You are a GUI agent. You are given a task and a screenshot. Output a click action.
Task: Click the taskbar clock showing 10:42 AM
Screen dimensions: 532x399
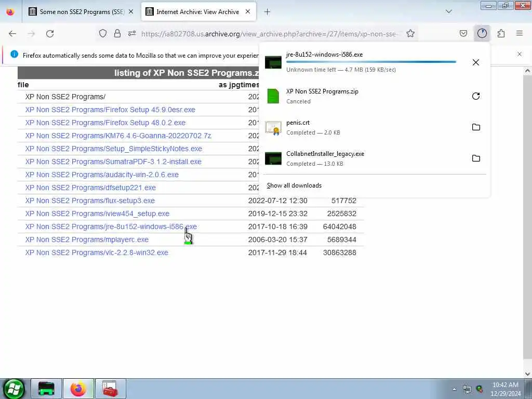506,389
